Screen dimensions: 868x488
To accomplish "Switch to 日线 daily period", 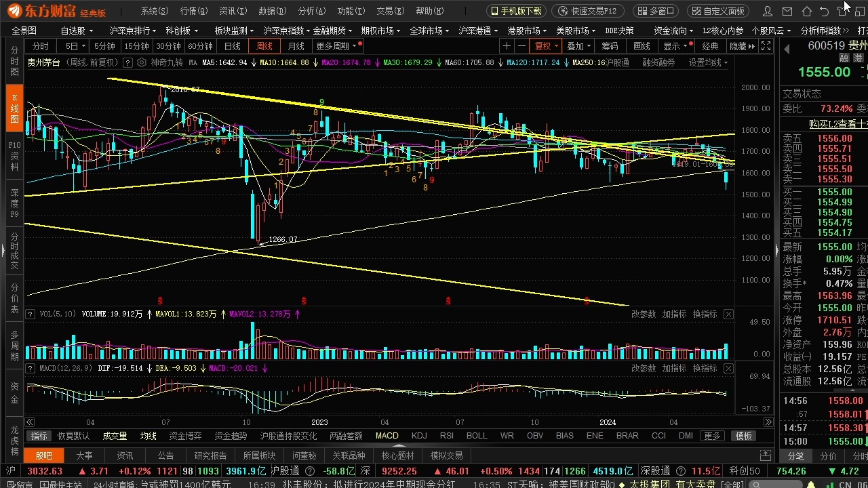I will pos(232,46).
